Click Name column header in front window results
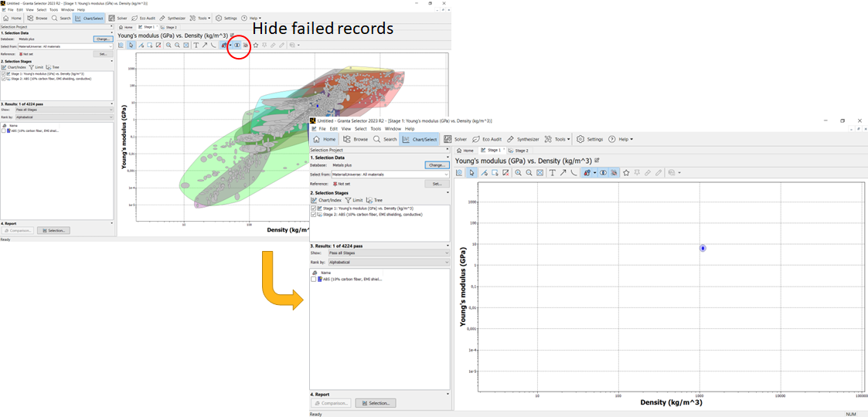Screen dimensions: 868x417 point(325,273)
